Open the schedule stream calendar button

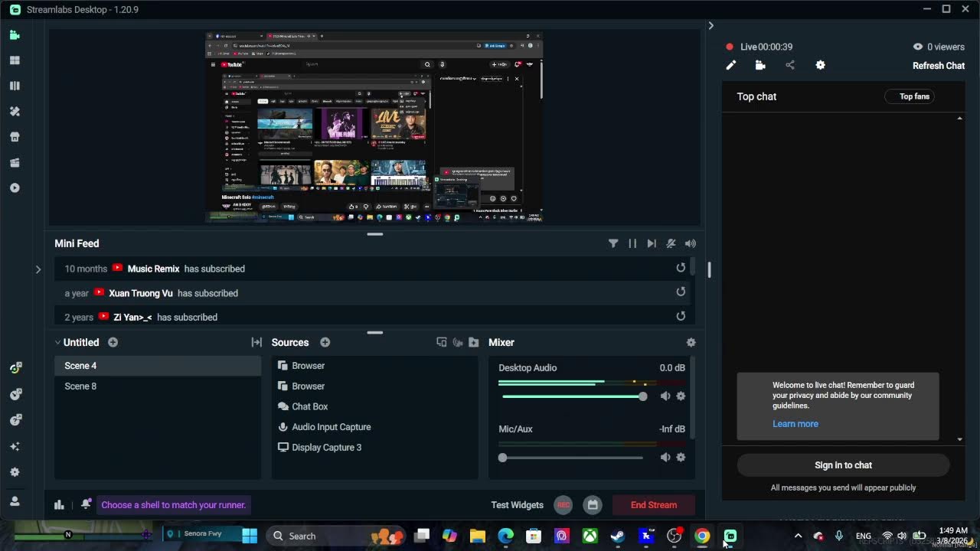coord(593,505)
